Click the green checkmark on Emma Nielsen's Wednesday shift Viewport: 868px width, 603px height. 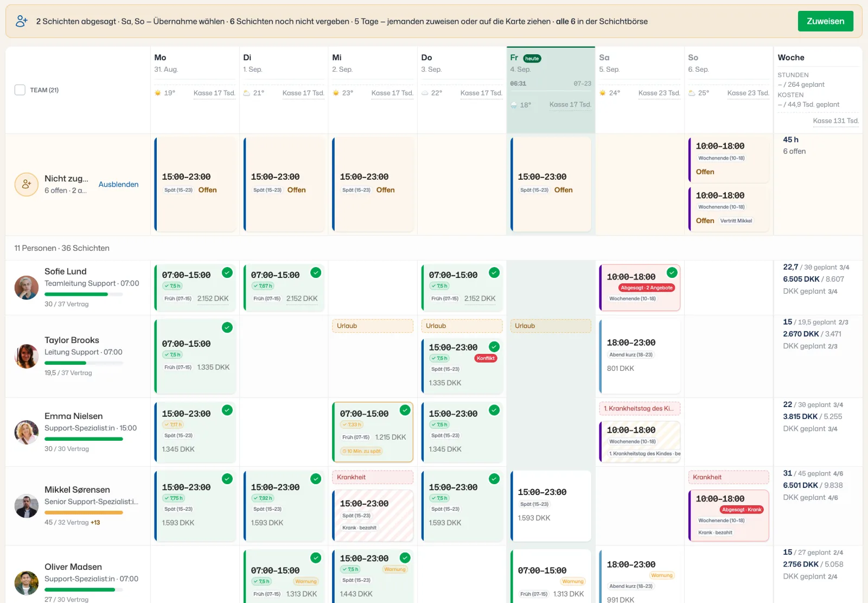pos(405,410)
